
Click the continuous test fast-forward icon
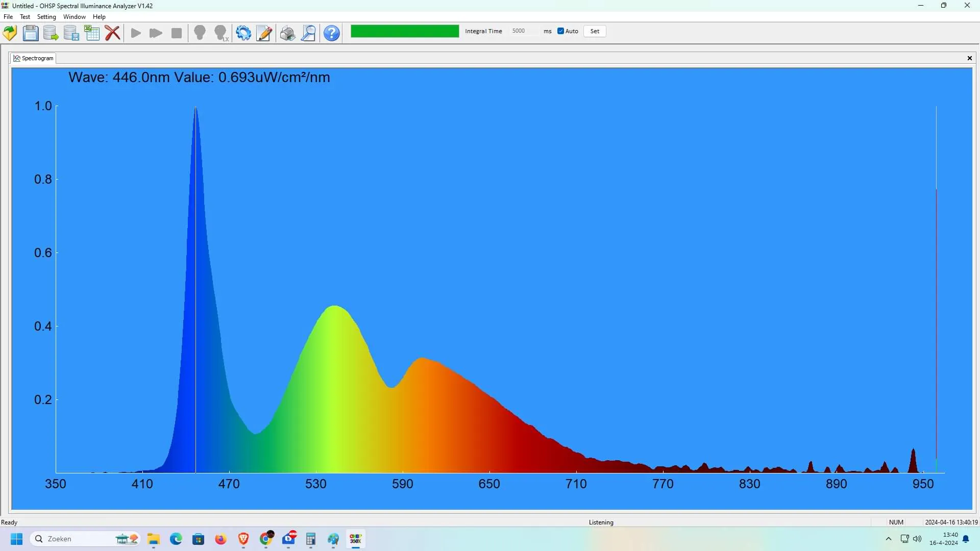coord(156,33)
